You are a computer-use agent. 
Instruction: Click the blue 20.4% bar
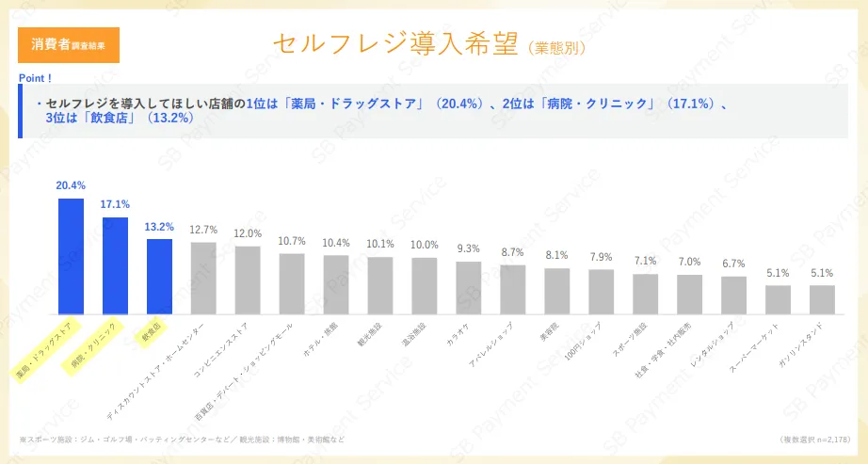click(72, 256)
